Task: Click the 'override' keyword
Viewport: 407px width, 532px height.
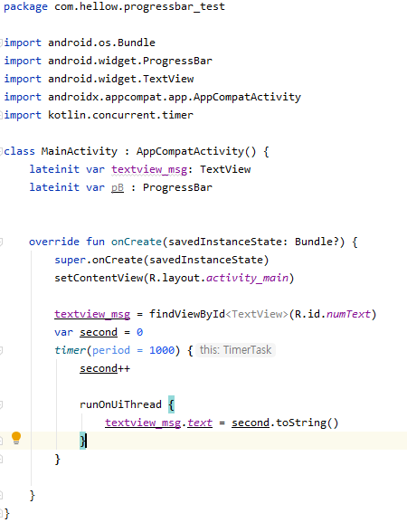Action: click(x=54, y=242)
